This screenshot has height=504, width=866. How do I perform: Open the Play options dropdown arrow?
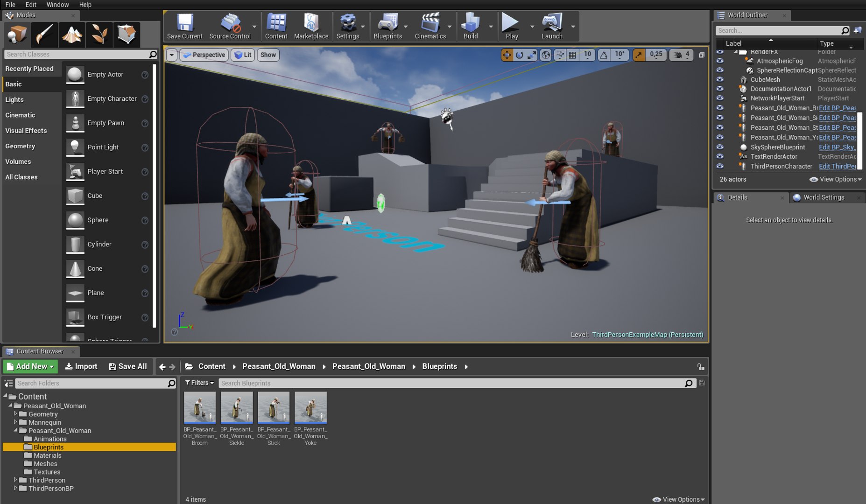[532, 27]
